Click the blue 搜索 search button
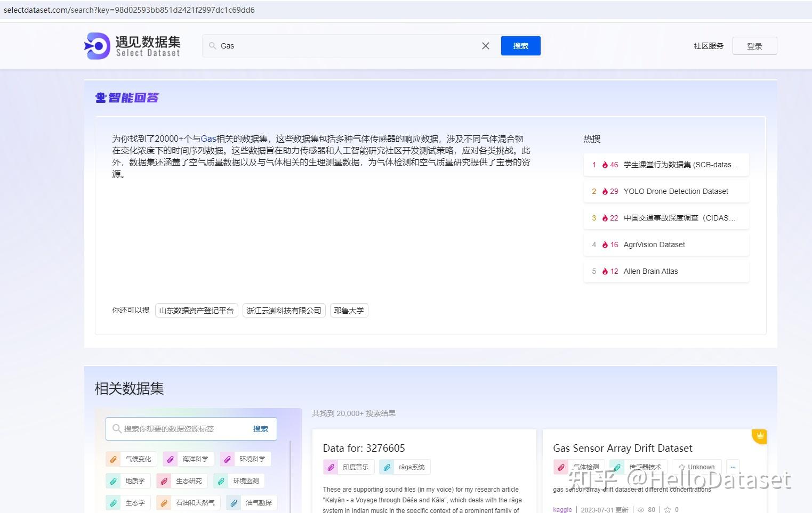The width and height of the screenshot is (812, 513). coord(520,46)
